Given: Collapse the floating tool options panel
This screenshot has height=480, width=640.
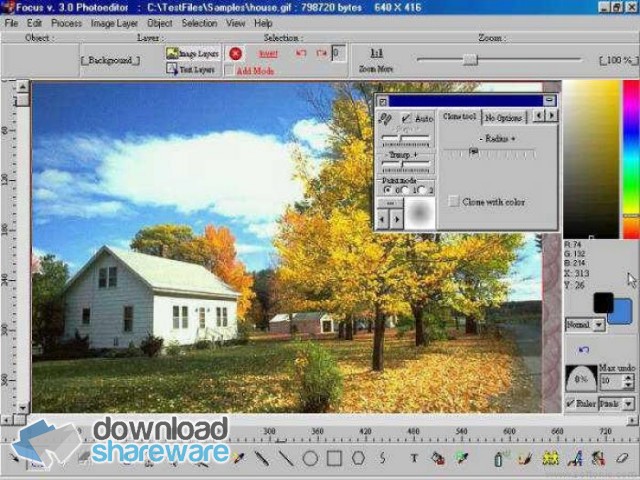Looking at the screenshot, I should click(x=549, y=100).
